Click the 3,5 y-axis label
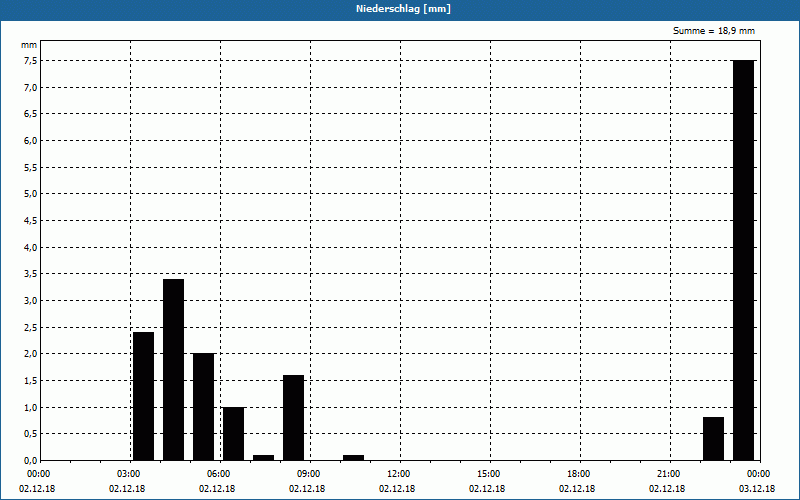This screenshot has width=800, height=500. (30, 274)
